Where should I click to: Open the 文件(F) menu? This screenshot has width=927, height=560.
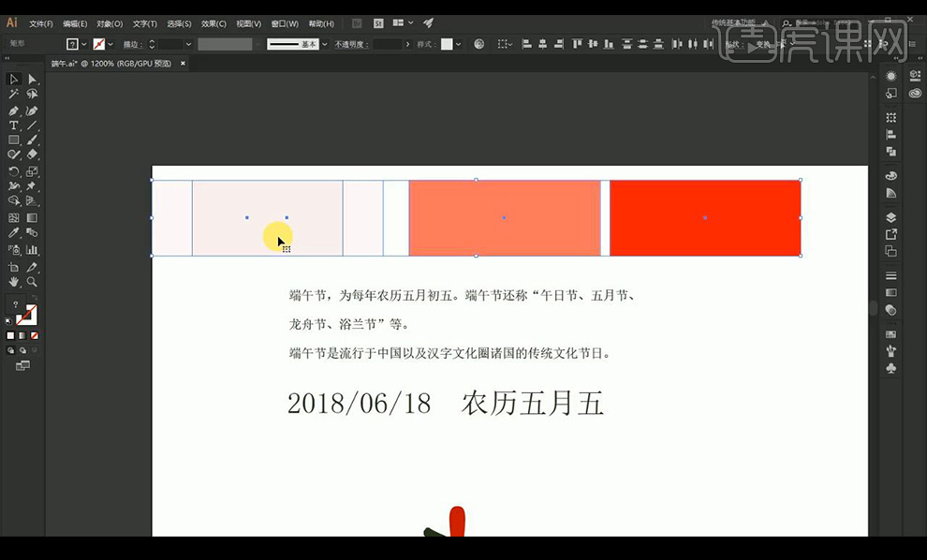40,23
